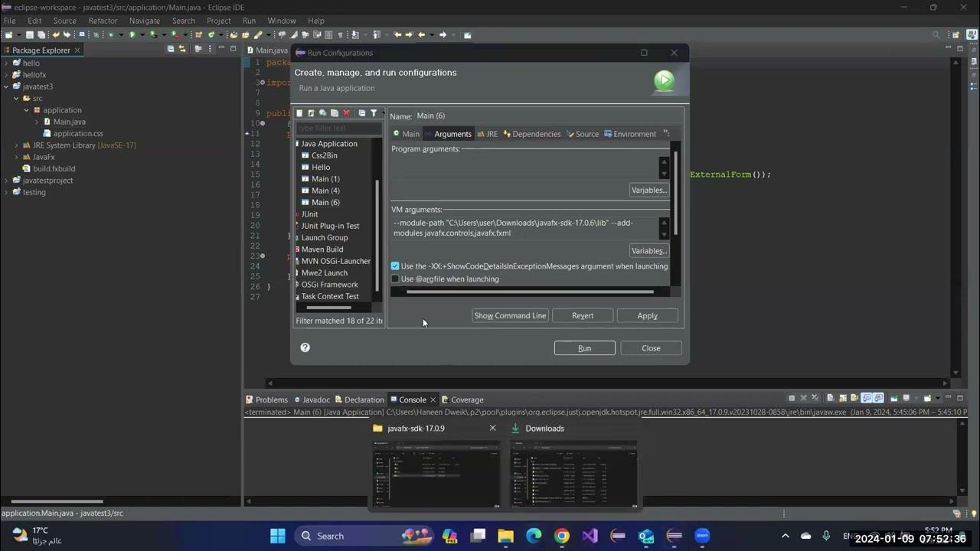Show hidden tabs via >> chevron in dialog
Screen dimensions: 980x551
(x=665, y=133)
